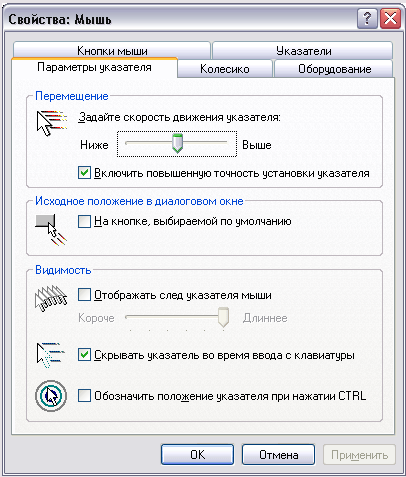406x477 pixels.
Task: Click the help question mark button
Action: tap(367, 19)
